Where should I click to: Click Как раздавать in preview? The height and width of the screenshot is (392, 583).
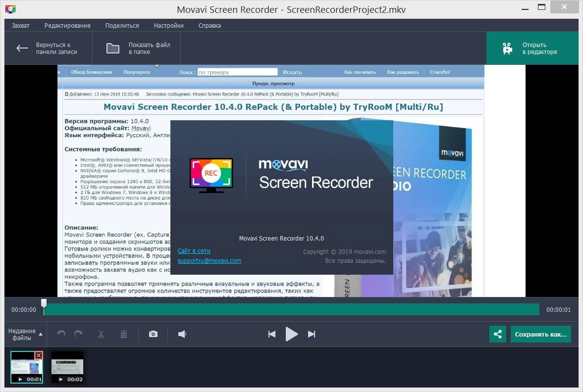point(403,72)
